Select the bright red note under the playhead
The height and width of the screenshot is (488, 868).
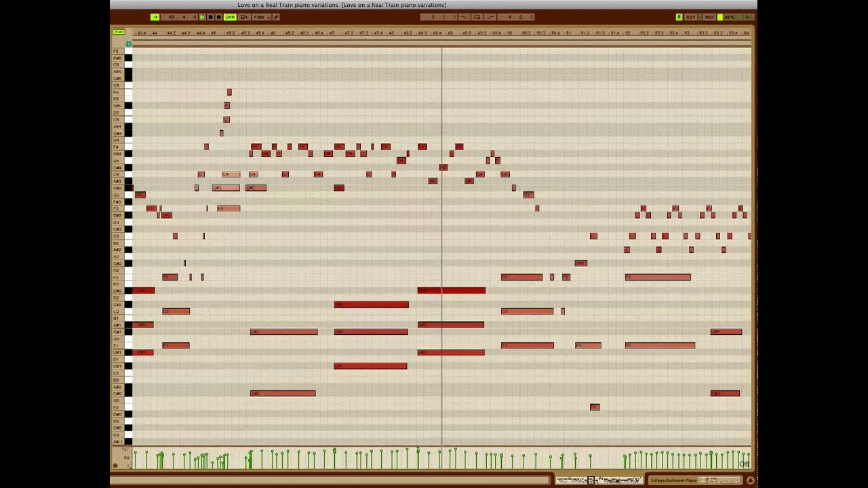[x=452, y=291]
